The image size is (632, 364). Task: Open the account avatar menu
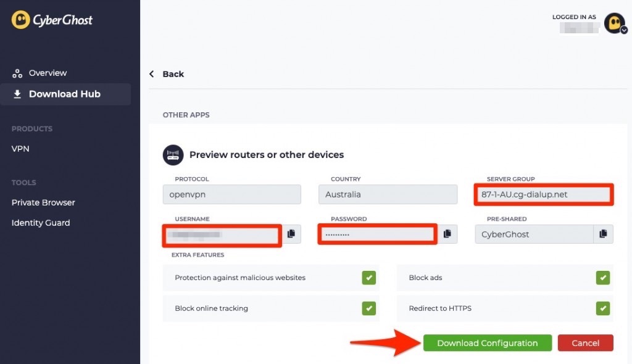615,23
